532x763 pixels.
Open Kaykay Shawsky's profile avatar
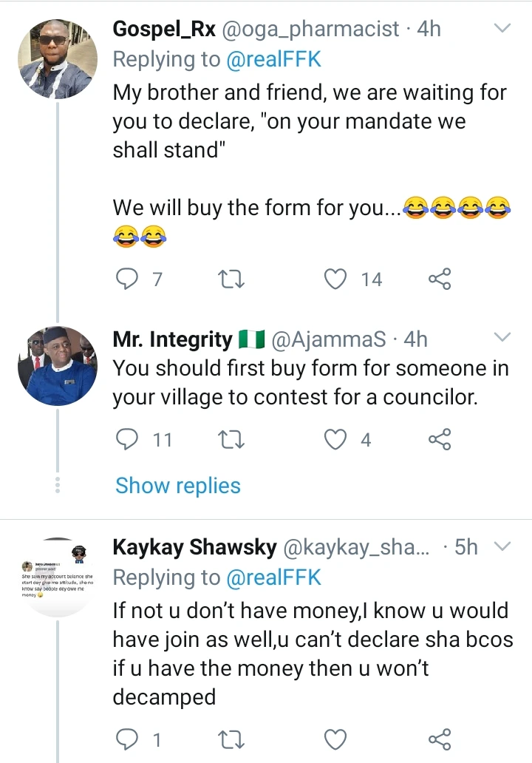point(57,577)
